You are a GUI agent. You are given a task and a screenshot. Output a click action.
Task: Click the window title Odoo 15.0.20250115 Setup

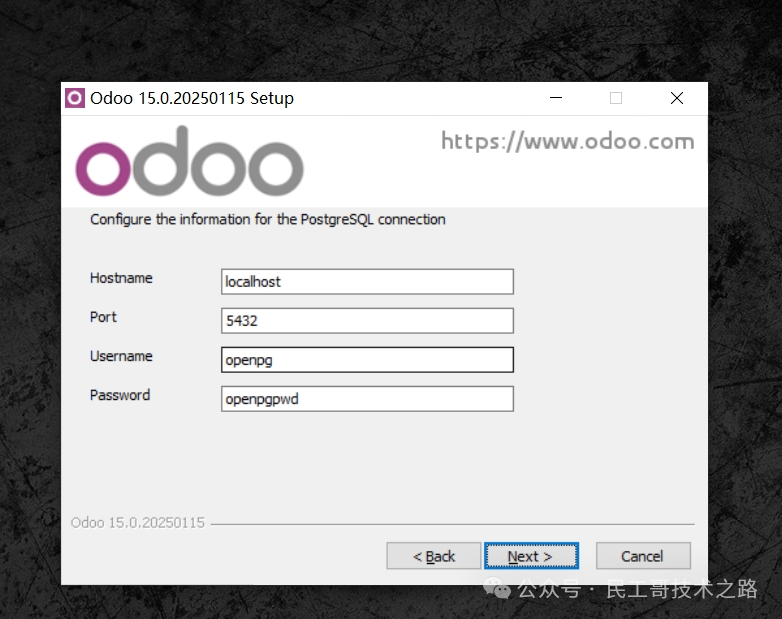pos(192,98)
